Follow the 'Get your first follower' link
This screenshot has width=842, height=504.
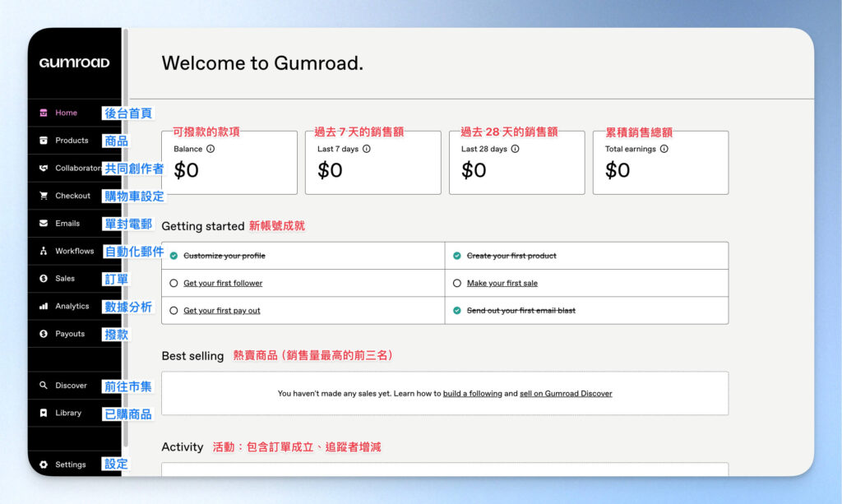pyautogui.click(x=223, y=283)
